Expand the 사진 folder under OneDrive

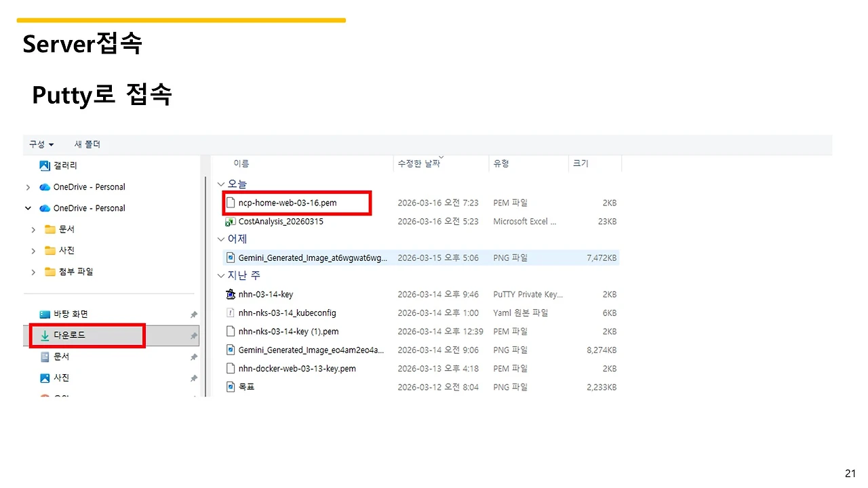click(33, 251)
